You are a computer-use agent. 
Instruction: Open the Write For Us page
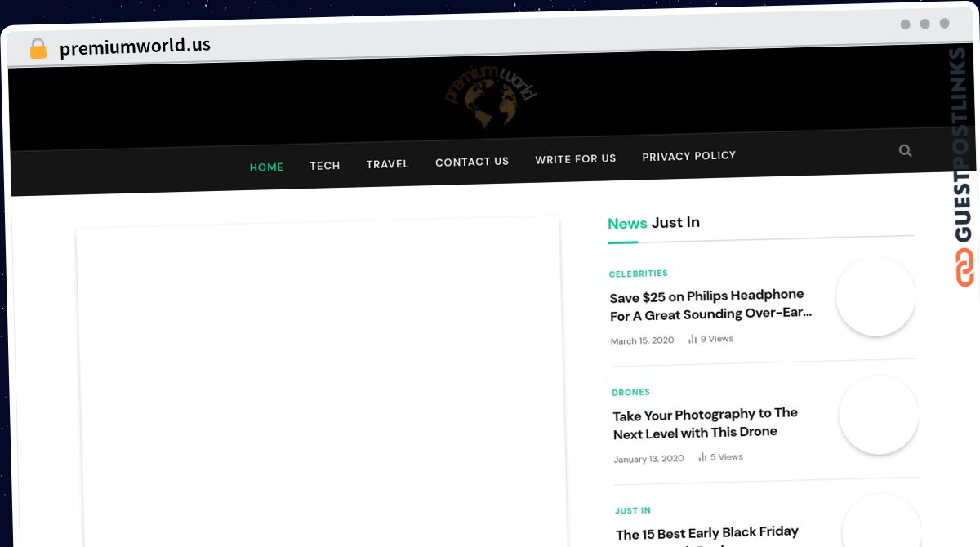point(576,158)
